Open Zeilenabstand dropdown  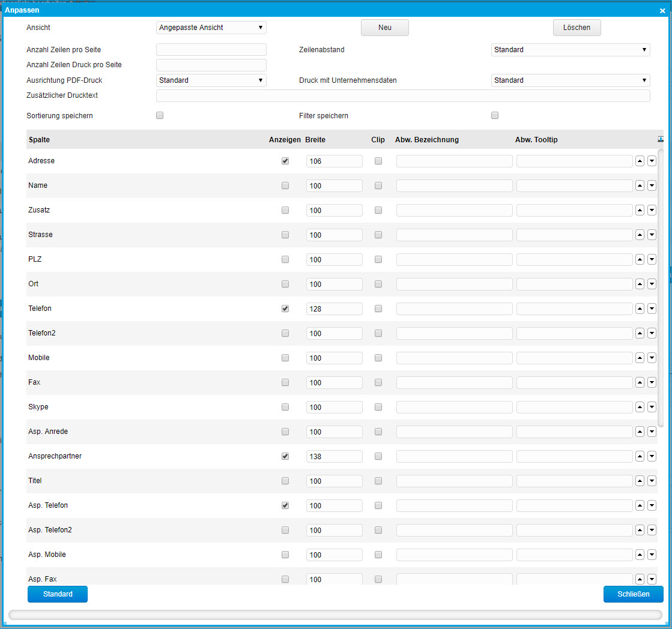(x=570, y=50)
